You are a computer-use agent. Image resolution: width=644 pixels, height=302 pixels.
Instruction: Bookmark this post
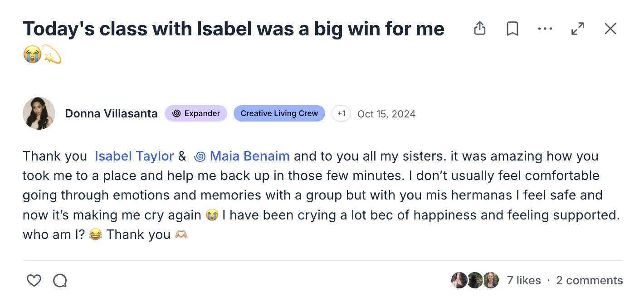click(512, 29)
